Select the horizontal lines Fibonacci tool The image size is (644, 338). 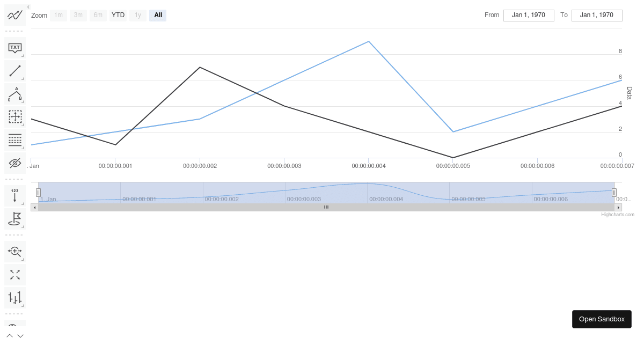(x=15, y=140)
